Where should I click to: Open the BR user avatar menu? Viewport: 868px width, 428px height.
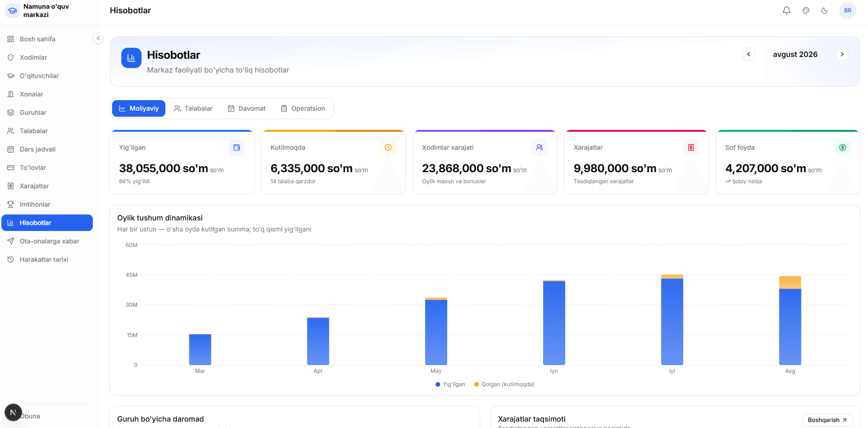click(848, 11)
